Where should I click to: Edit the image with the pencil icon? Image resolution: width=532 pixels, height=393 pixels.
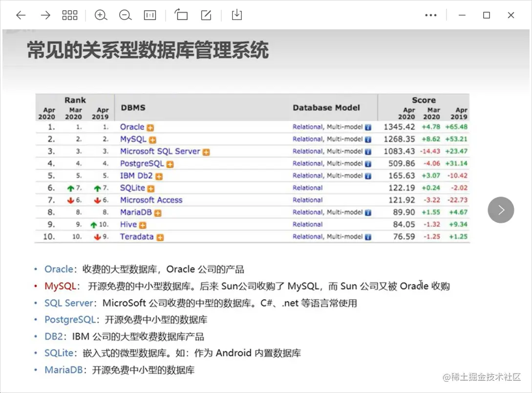coord(206,15)
